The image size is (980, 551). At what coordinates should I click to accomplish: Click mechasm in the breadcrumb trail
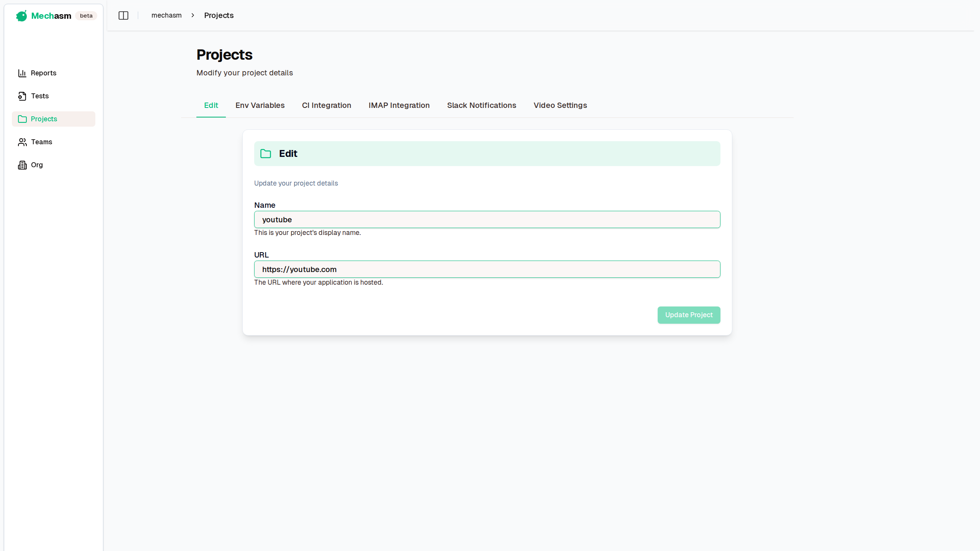(166, 15)
